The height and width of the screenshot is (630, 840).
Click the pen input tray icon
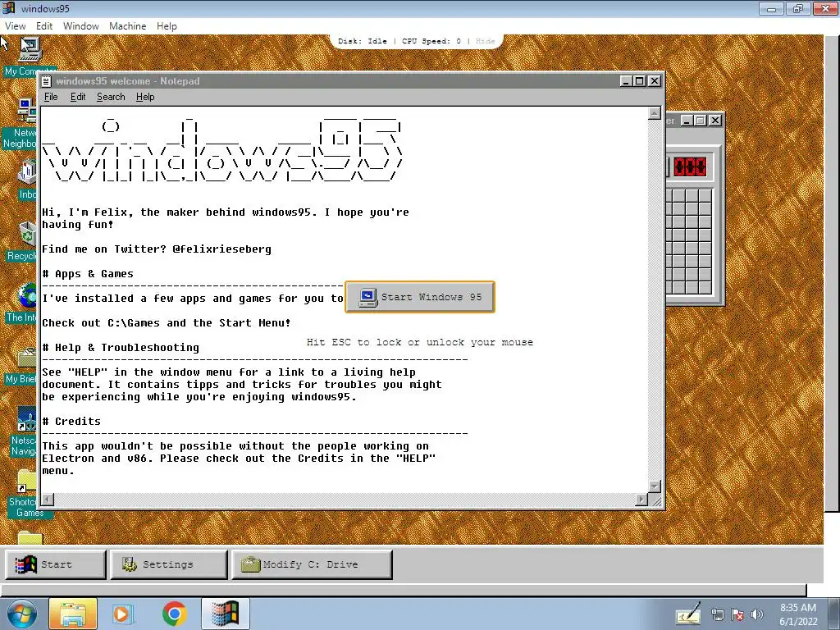[688, 614]
